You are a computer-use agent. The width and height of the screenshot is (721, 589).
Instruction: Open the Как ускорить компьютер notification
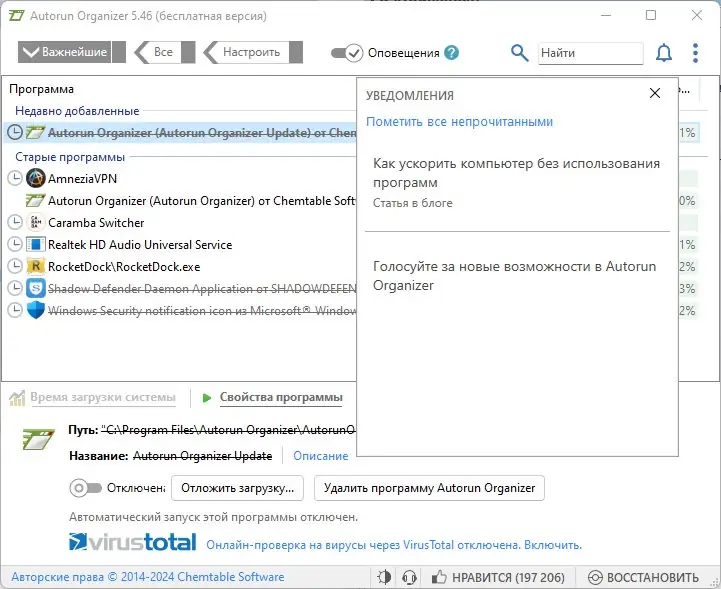pyautogui.click(x=517, y=183)
